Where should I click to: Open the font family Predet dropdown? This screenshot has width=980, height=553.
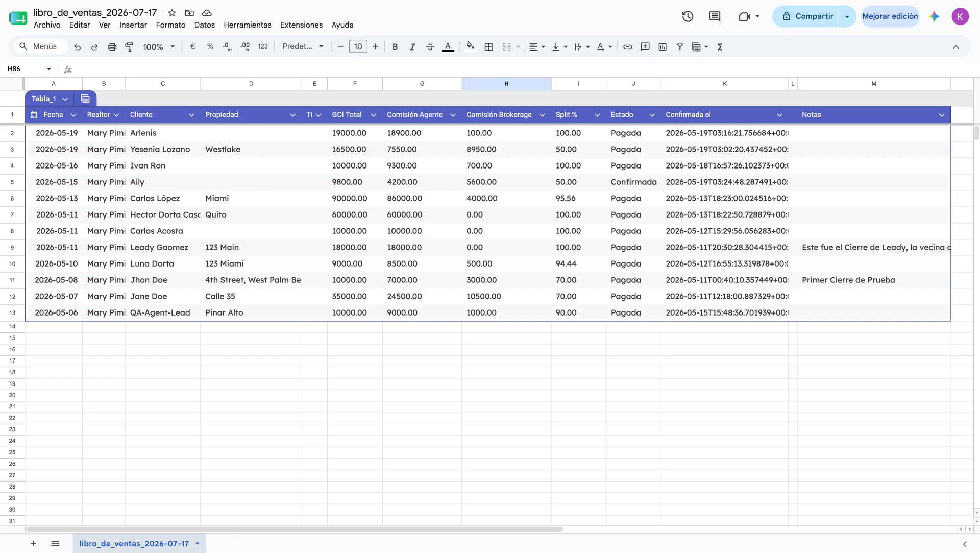click(x=303, y=46)
